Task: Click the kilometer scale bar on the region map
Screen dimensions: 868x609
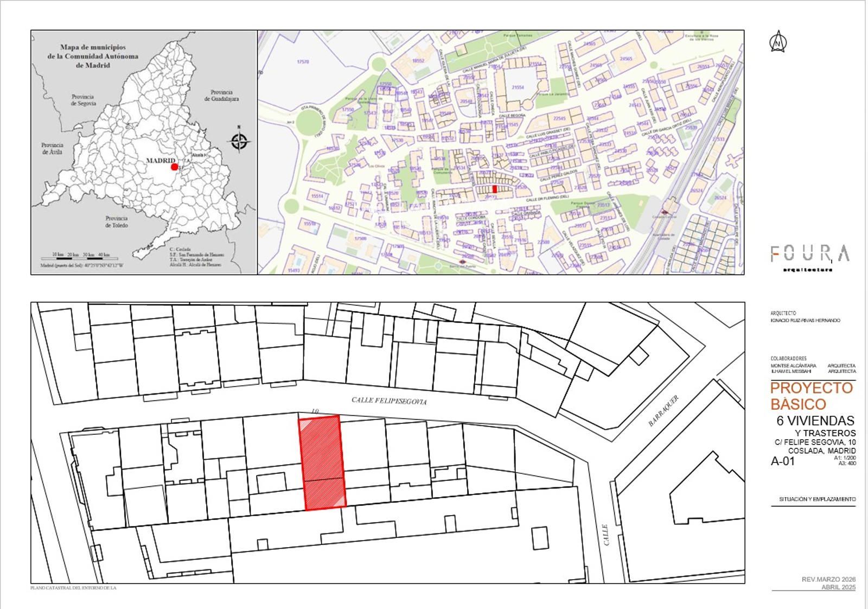Action: 80,257
